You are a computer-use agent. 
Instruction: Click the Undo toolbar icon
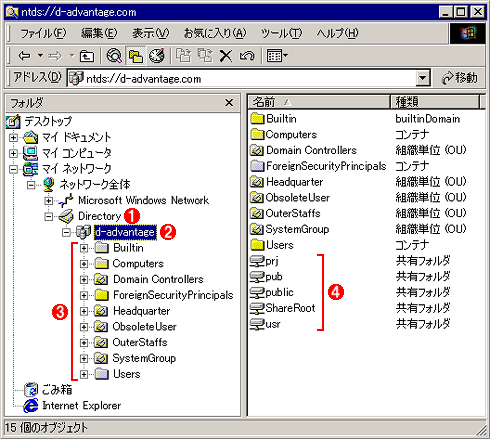pyautogui.click(x=247, y=56)
